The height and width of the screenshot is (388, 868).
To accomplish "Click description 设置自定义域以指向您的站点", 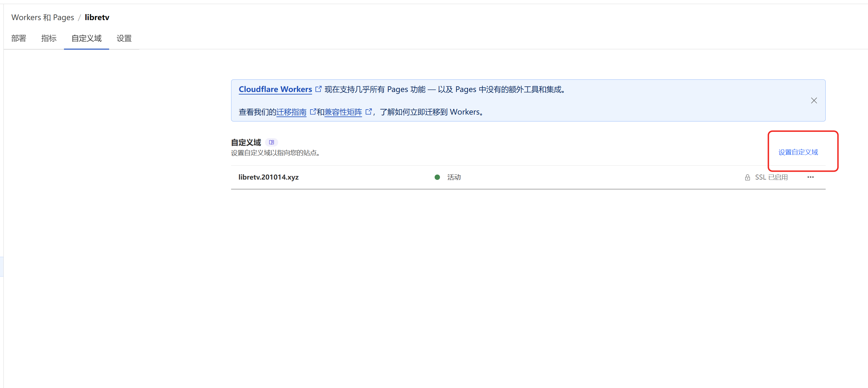I will 275,153.
